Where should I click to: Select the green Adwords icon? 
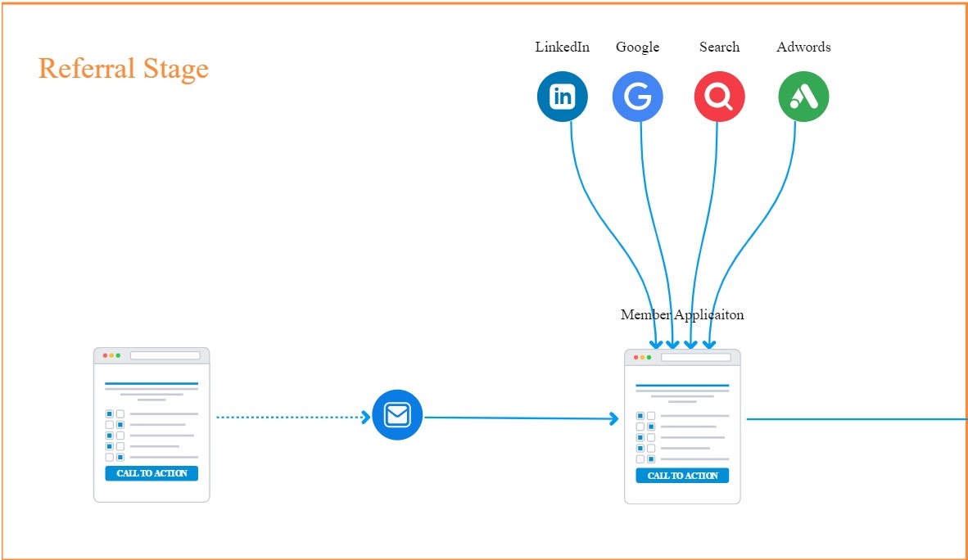click(x=803, y=97)
